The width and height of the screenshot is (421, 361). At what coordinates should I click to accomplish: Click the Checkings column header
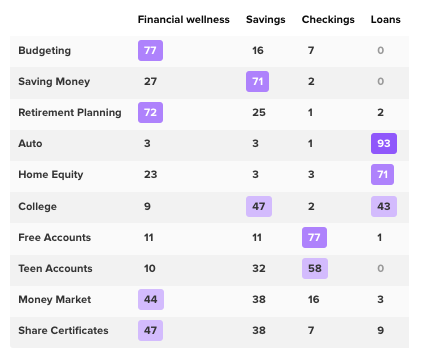click(328, 20)
